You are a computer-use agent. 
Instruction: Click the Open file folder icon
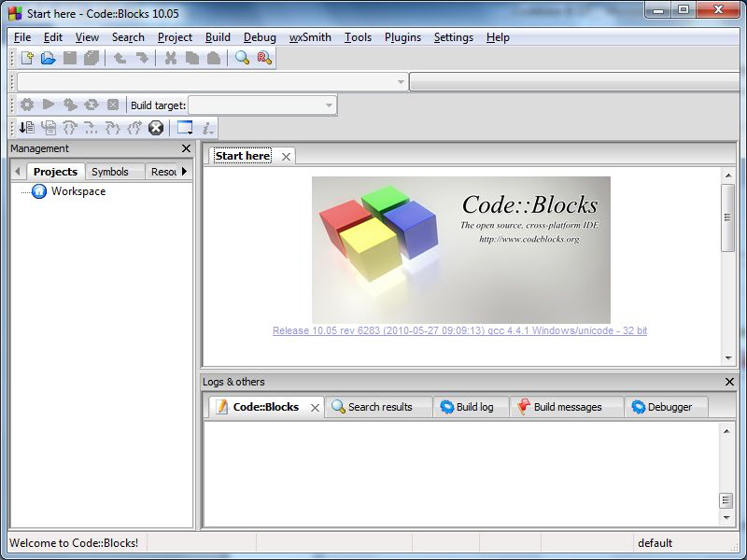tap(49, 58)
